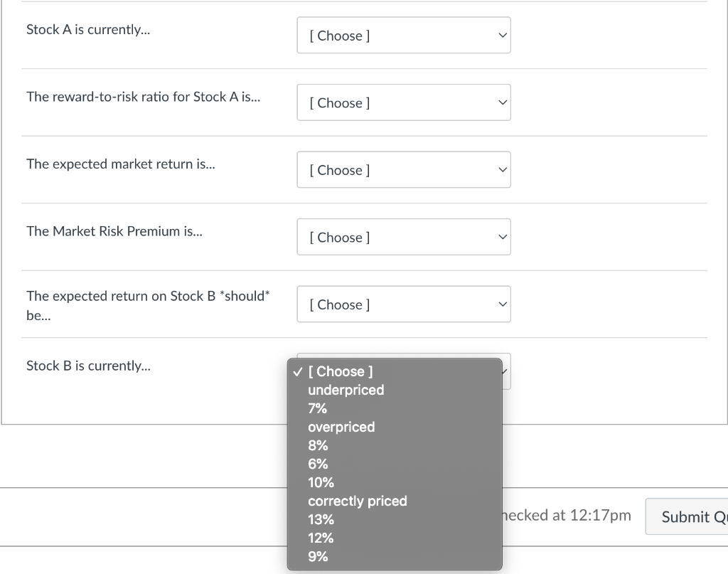Click the chevron on the market return dropdown
Screen dimensions: 728x574
click(502, 169)
